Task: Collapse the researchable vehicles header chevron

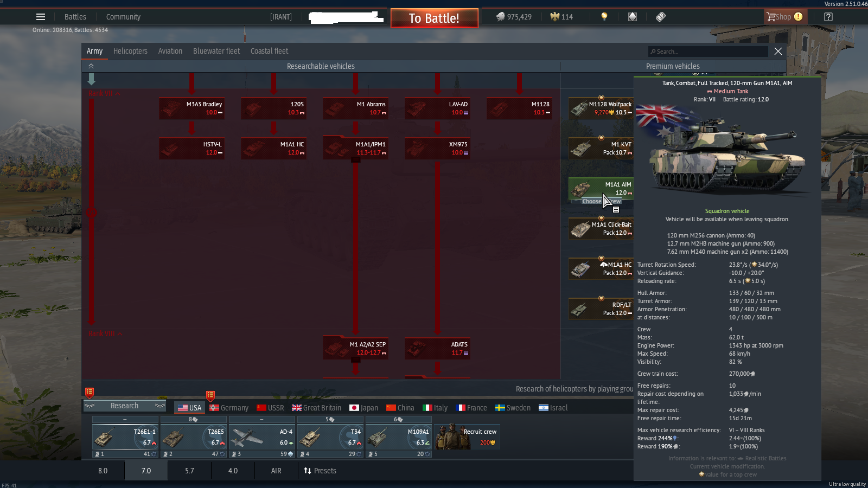Action: point(91,66)
